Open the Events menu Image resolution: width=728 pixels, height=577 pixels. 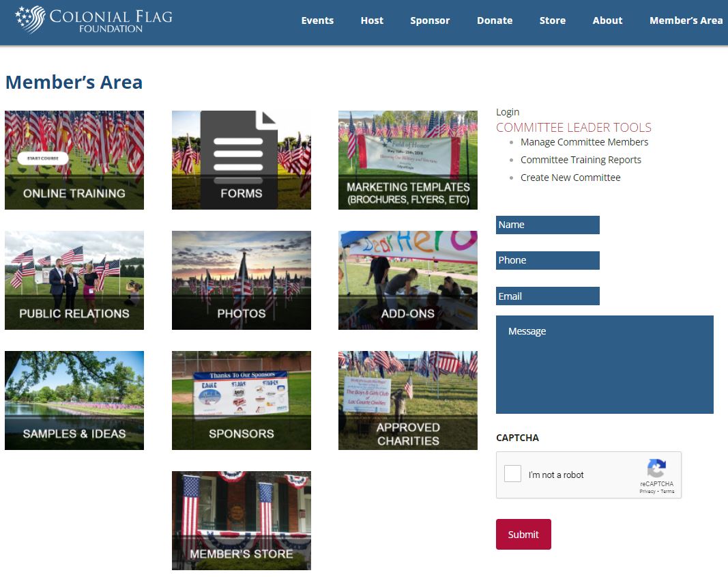point(317,20)
